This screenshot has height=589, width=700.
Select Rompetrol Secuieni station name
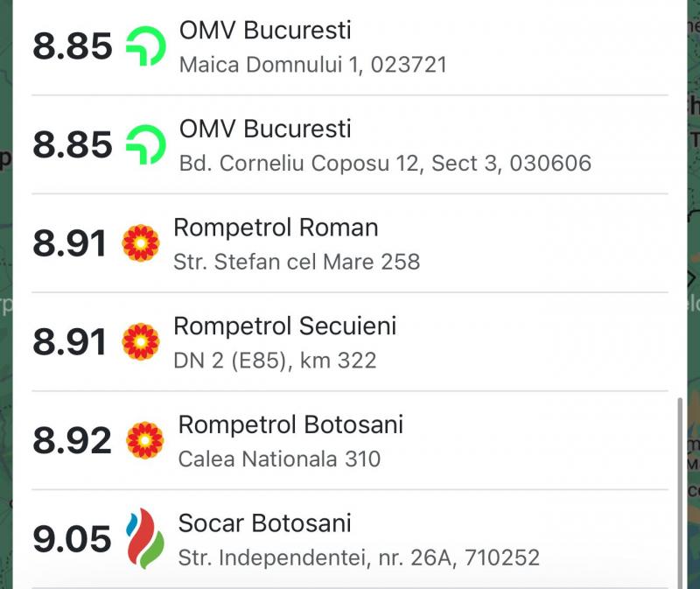[x=284, y=326]
